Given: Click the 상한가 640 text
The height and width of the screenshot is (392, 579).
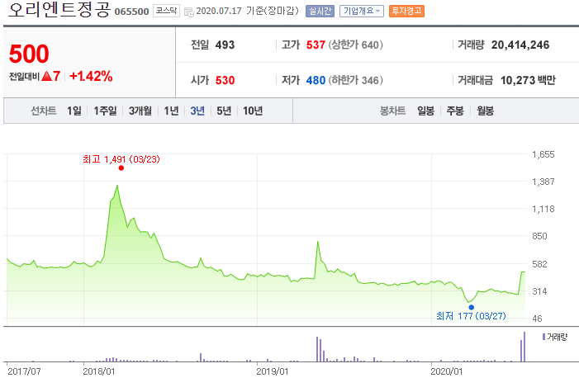Looking at the screenshot, I should click(x=356, y=45).
